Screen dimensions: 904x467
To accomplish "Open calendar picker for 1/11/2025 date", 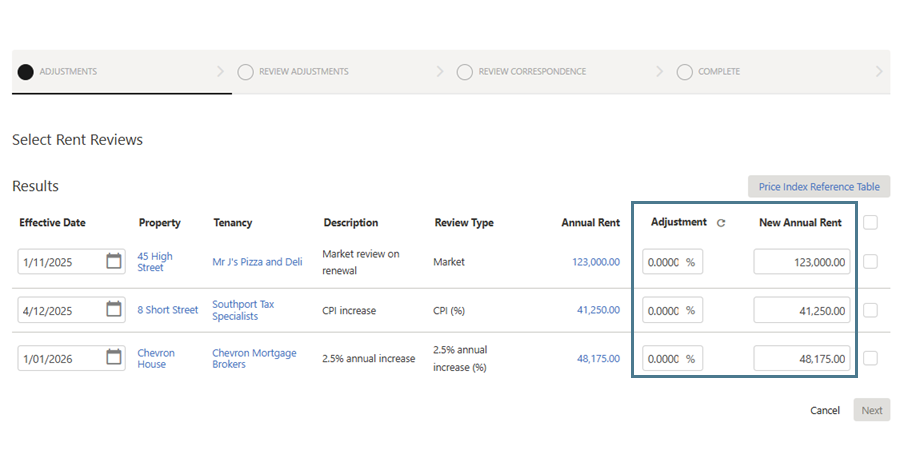I will click(x=114, y=262).
